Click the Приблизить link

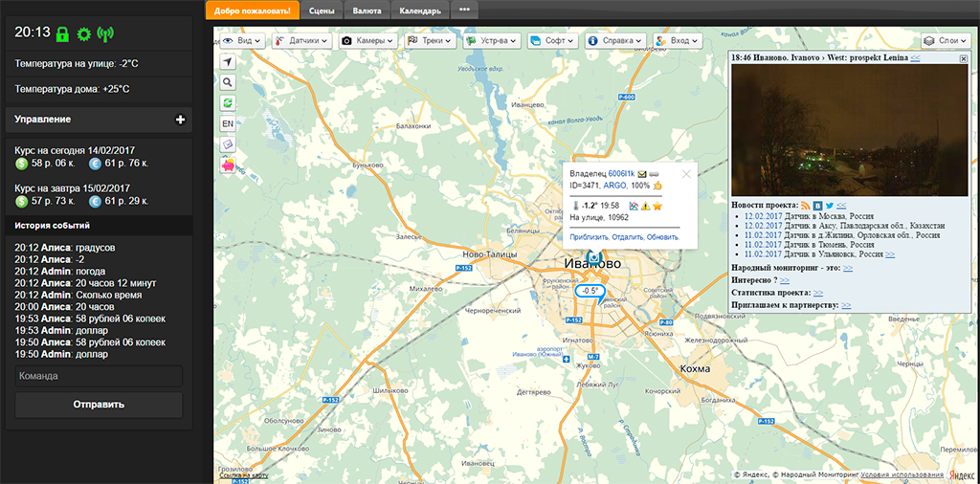(x=590, y=237)
